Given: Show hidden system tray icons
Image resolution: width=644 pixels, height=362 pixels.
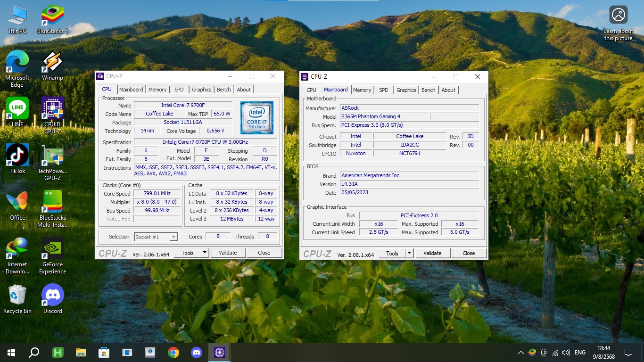Looking at the screenshot, I should [520, 353].
